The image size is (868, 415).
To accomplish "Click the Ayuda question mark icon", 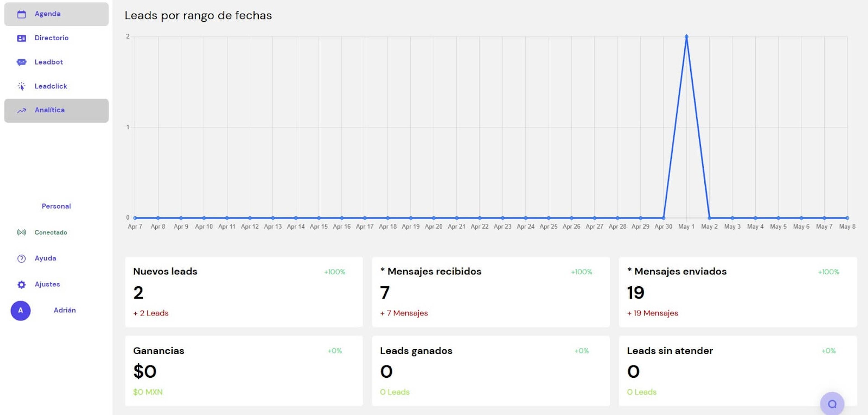I will (x=21, y=259).
